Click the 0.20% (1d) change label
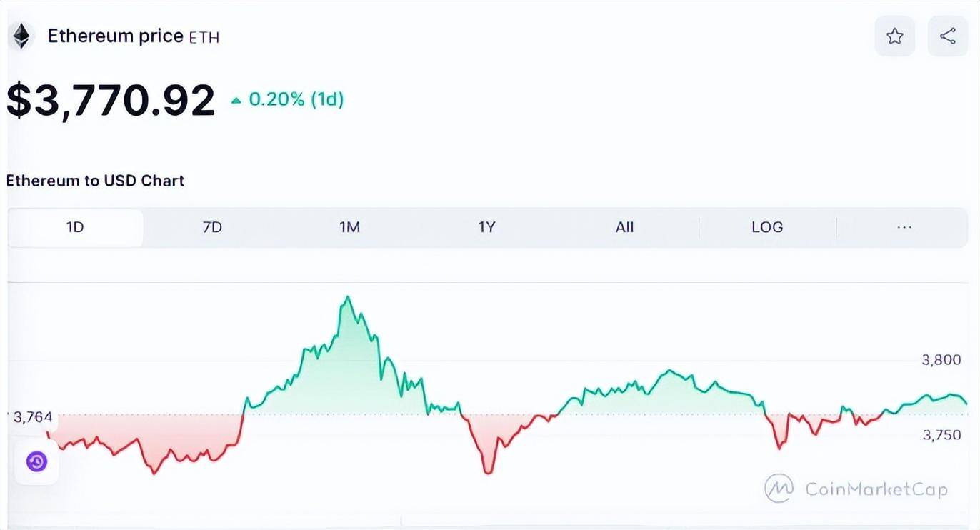Viewport: 980px width, 530px height. pos(296,99)
